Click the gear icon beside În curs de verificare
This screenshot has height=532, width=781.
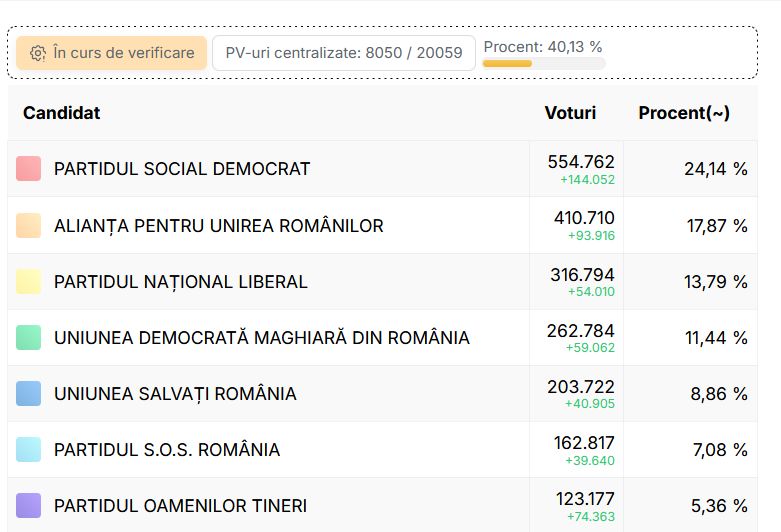tap(38, 53)
